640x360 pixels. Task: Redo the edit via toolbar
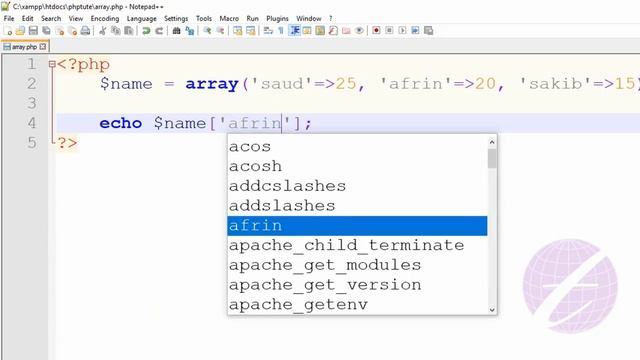click(x=159, y=31)
